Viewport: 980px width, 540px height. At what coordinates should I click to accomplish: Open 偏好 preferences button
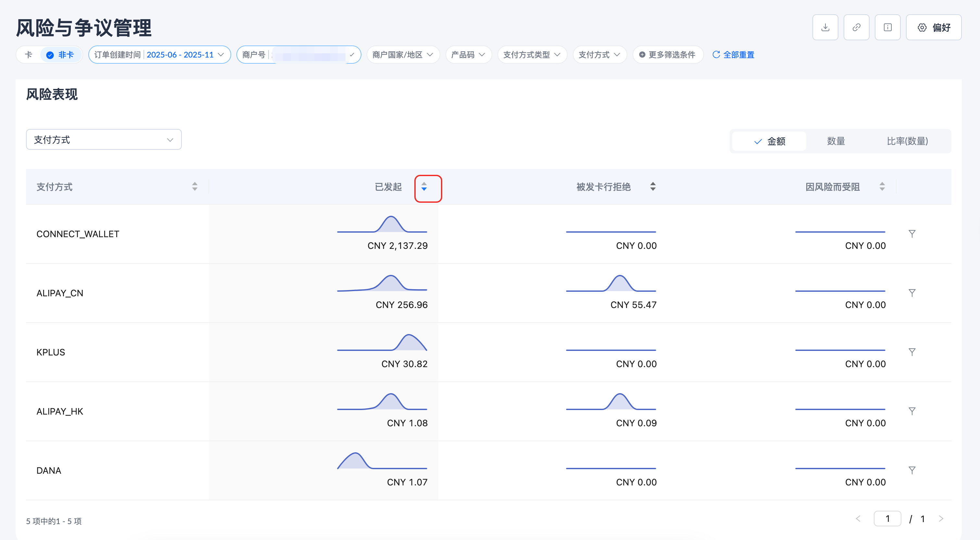933,27
